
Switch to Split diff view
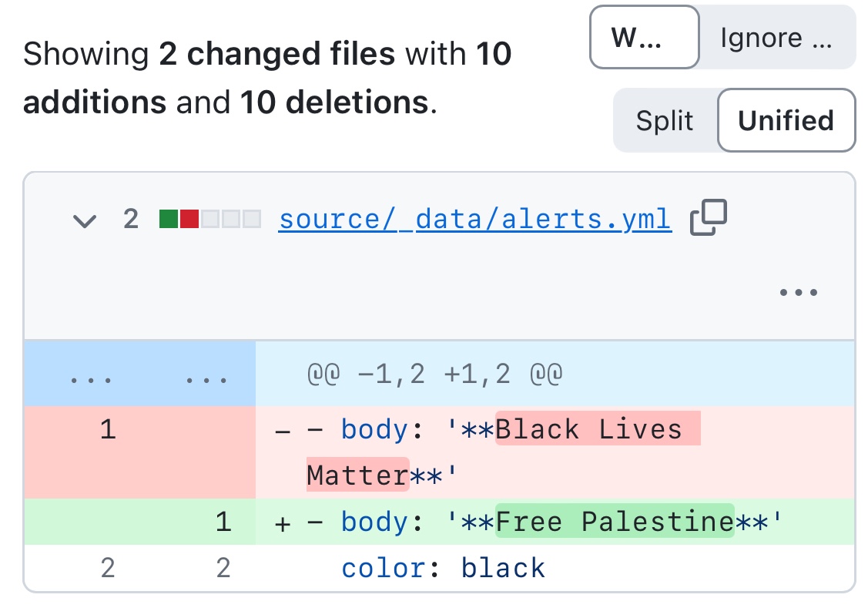click(664, 120)
